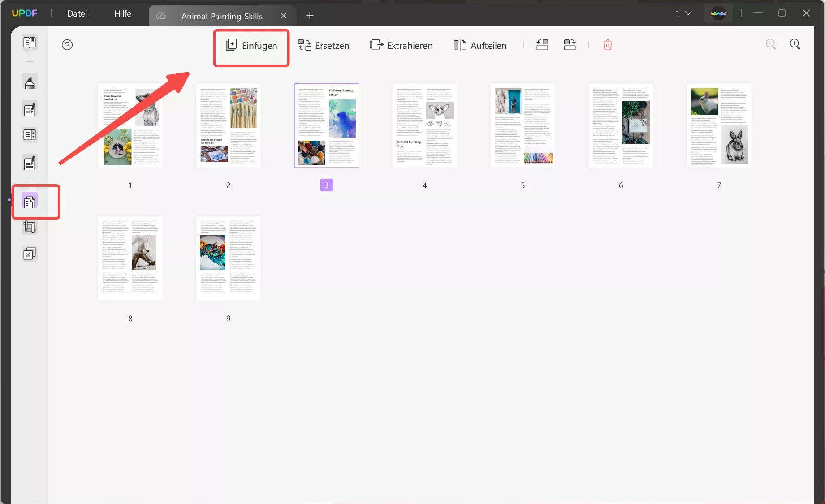This screenshot has width=825, height=504.
Task: Rotate pages counterclockwise icon
Action: pyautogui.click(x=542, y=45)
